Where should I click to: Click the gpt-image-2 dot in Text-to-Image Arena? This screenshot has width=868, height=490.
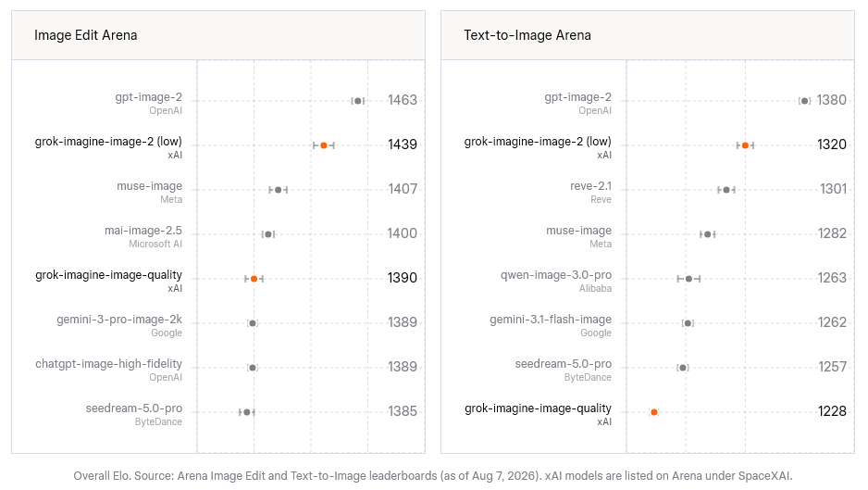804,101
